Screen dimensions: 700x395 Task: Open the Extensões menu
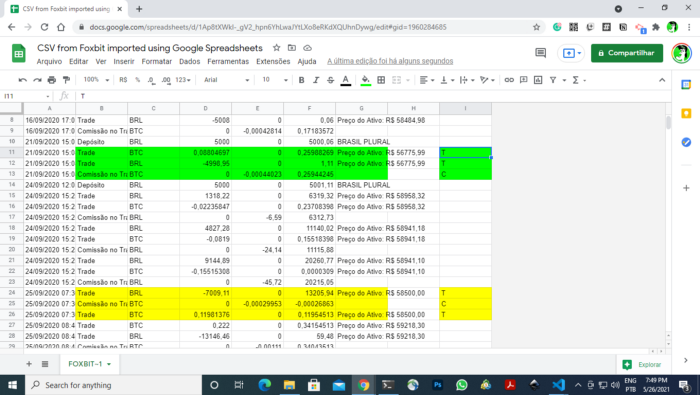tap(273, 62)
